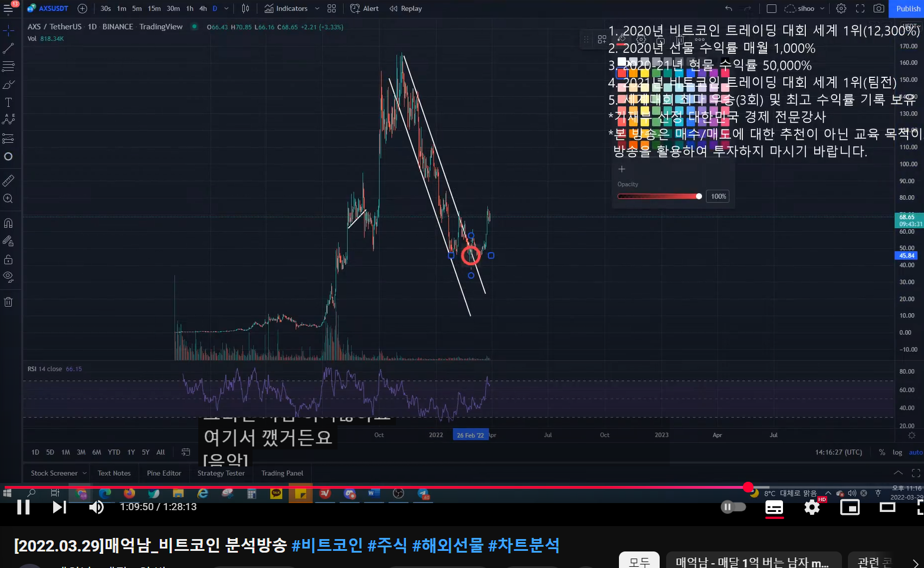Expand the bottom panel with up chevron
This screenshot has width=924, height=568.
point(898,473)
